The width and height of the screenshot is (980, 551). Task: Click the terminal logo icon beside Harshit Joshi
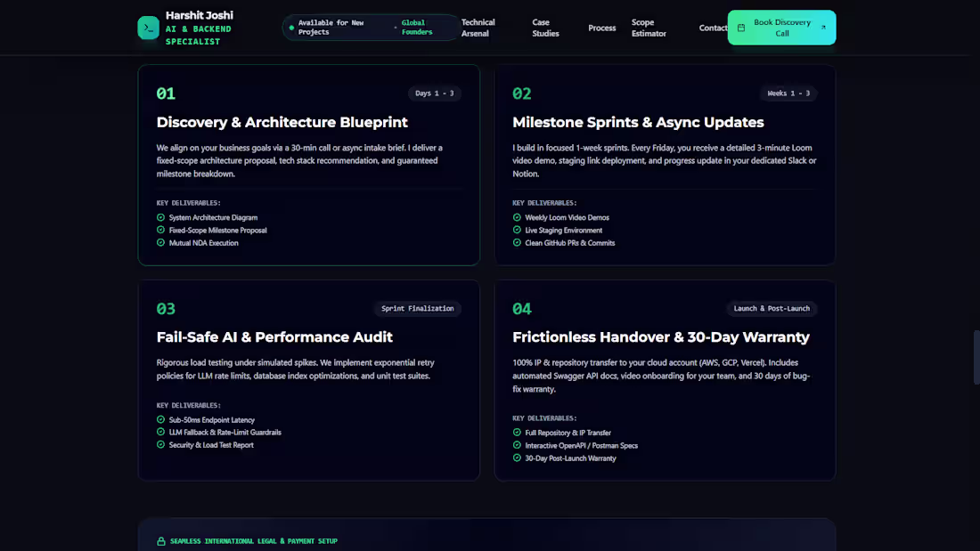click(x=148, y=28)
